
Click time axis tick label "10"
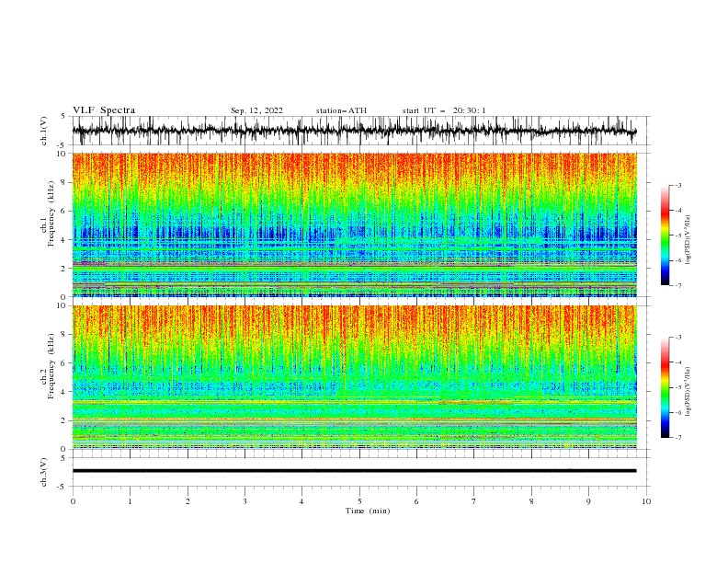[x=646, y=501]
